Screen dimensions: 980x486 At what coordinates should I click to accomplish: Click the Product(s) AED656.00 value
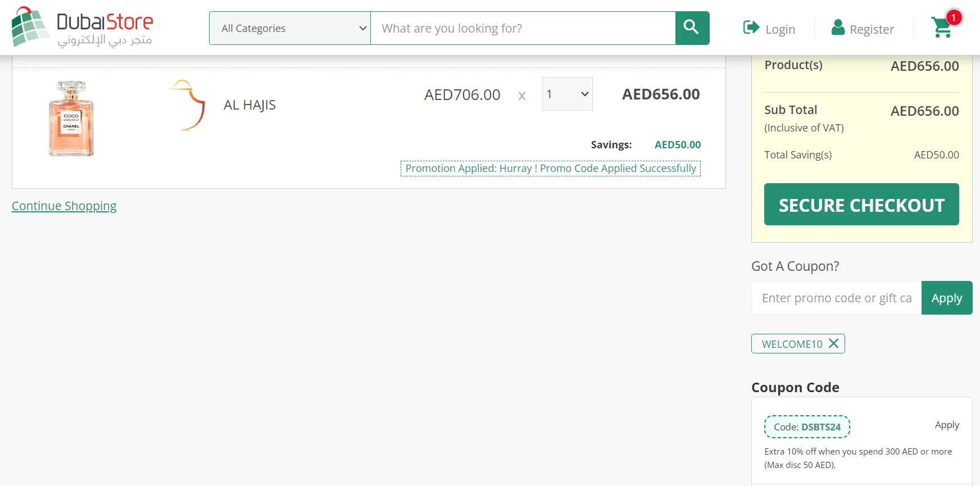(x=924, y=66)
